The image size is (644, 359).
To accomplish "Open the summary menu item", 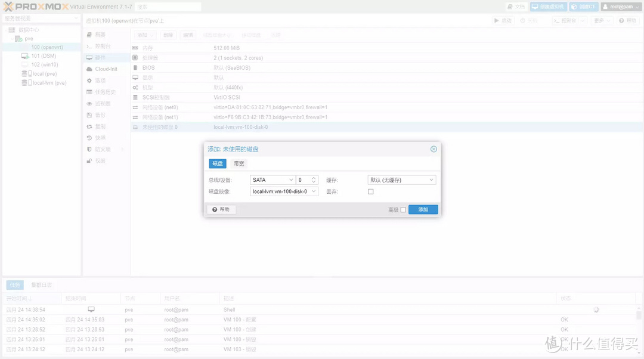I will pos(106,35).
